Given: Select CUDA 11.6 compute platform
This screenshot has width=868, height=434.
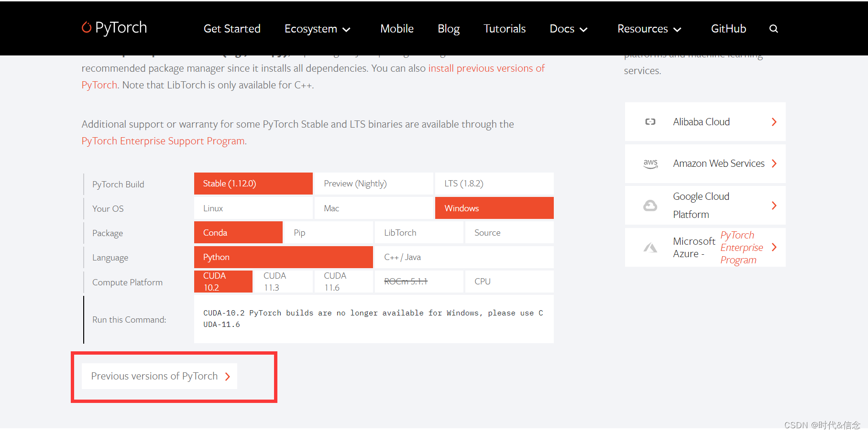Looking at the screenshot, I should [344, 282].
